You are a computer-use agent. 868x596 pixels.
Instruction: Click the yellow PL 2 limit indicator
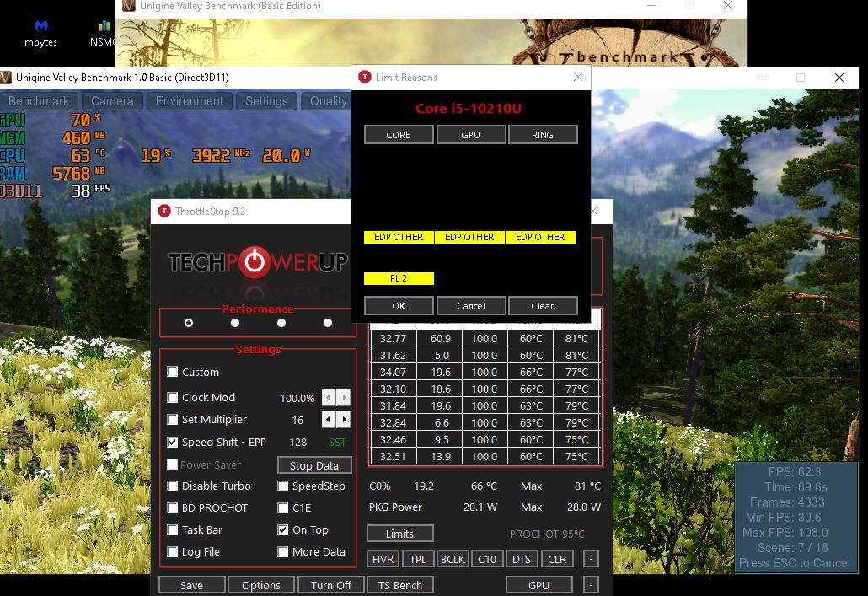point(399,278)
